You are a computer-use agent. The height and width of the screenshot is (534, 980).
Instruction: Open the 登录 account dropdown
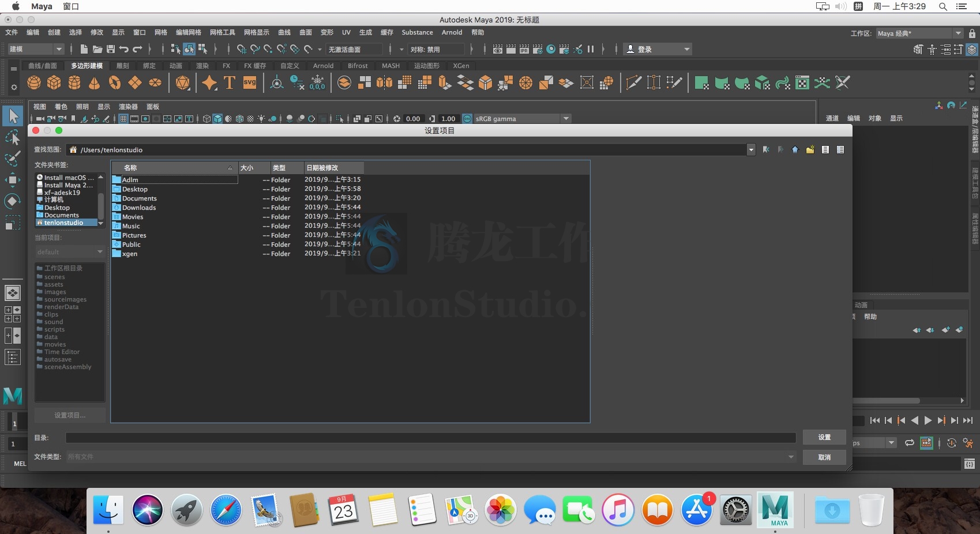point(658,49)
